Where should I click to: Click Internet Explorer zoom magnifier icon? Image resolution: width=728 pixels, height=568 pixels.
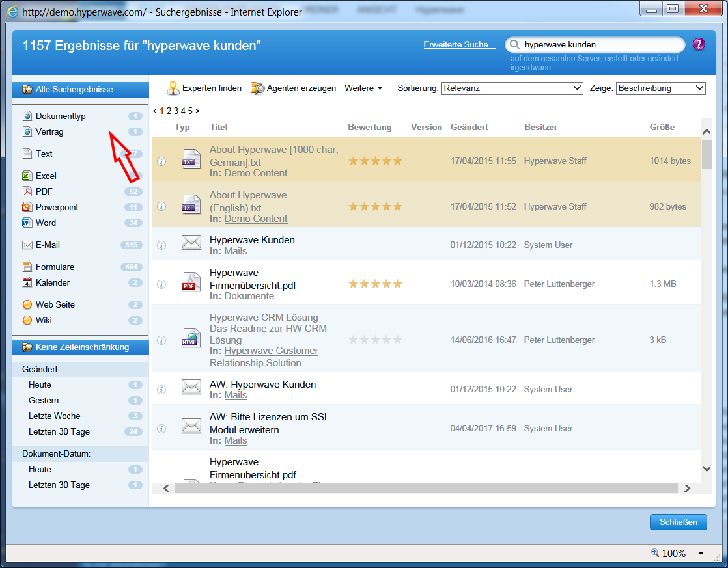tap(655, 552)
